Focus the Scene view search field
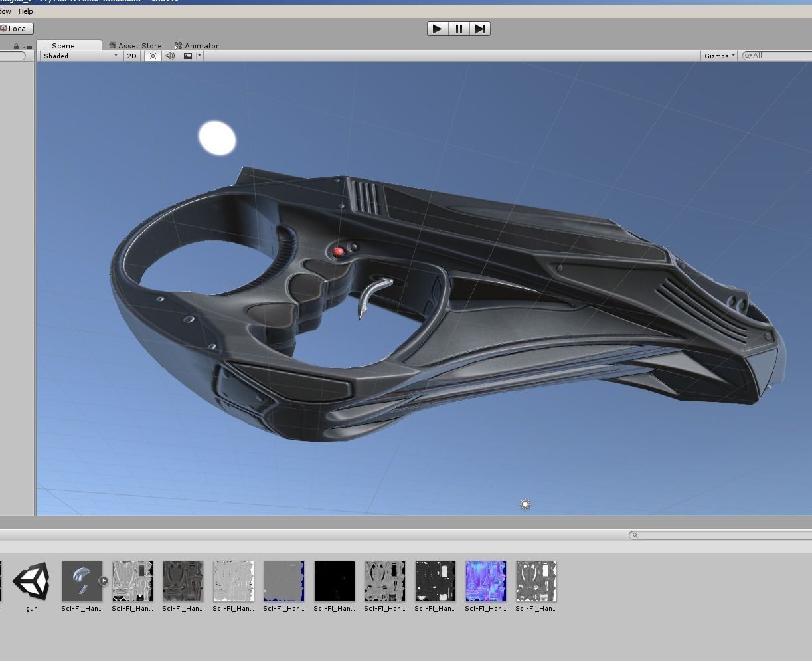This screenshot has height=661, width=812. [777, 56]
